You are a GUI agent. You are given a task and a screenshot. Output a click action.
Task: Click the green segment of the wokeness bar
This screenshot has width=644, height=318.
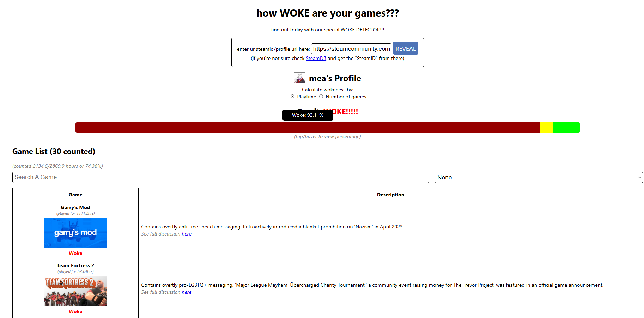click(x=566, y=127)
